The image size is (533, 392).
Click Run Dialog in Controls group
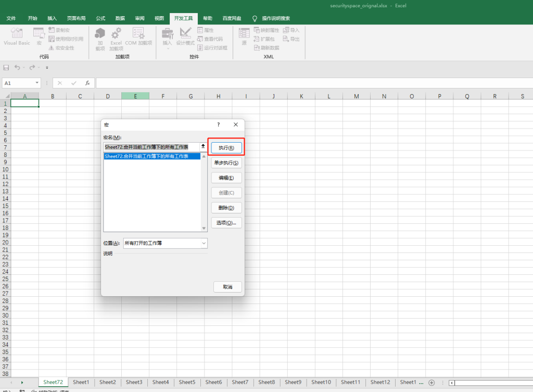click(x=212, y=48)
